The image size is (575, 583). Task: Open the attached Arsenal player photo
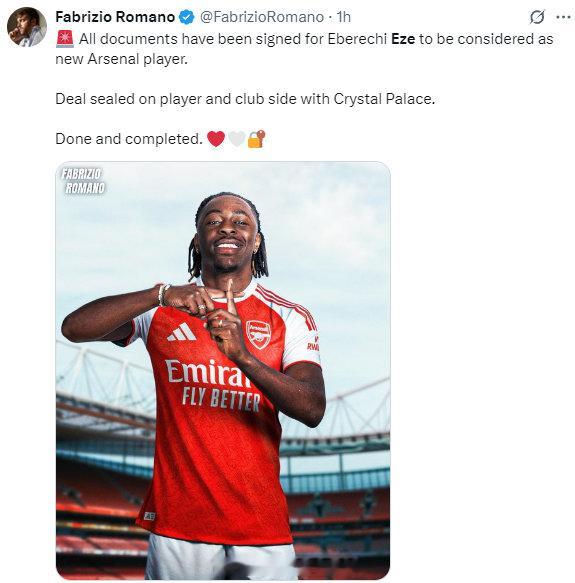223,370
